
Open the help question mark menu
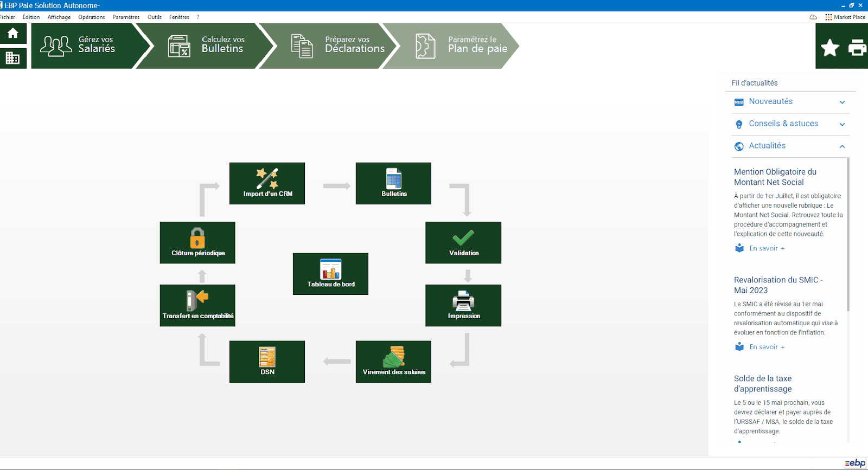coord(198,17)
